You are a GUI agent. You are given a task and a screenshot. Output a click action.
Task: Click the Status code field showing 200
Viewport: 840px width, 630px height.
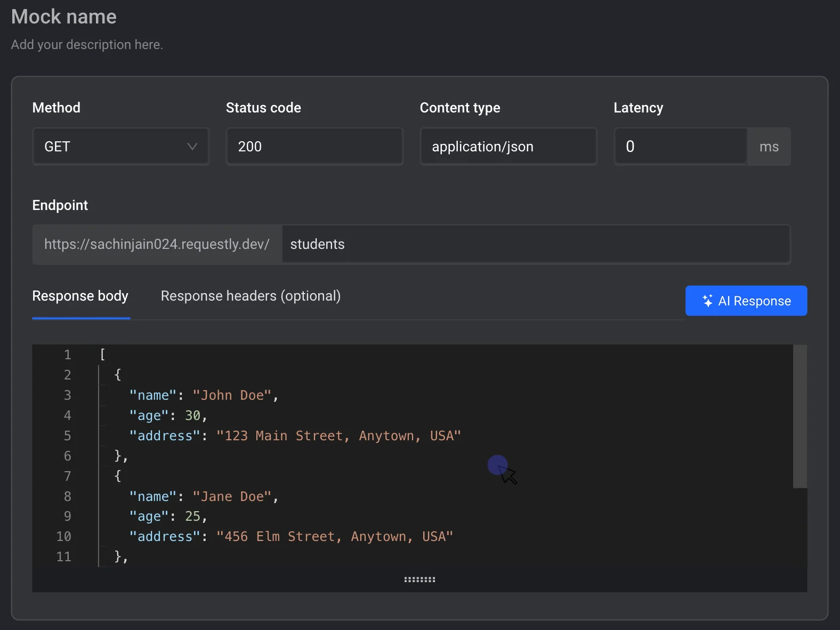[x=314, y=147]
